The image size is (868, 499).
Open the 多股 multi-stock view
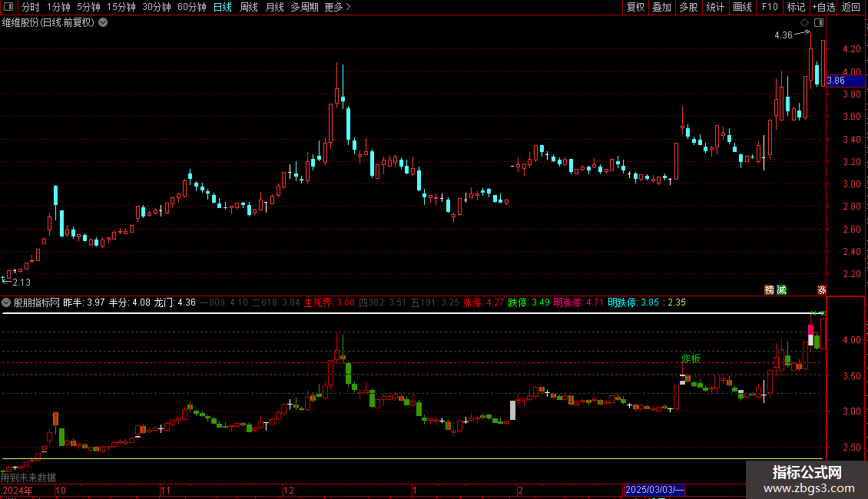[688, 7]
